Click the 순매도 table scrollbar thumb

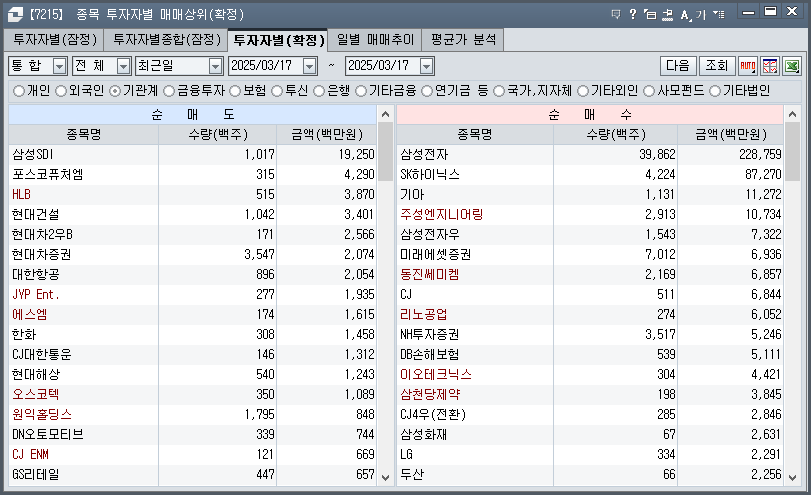pos(385,152)
